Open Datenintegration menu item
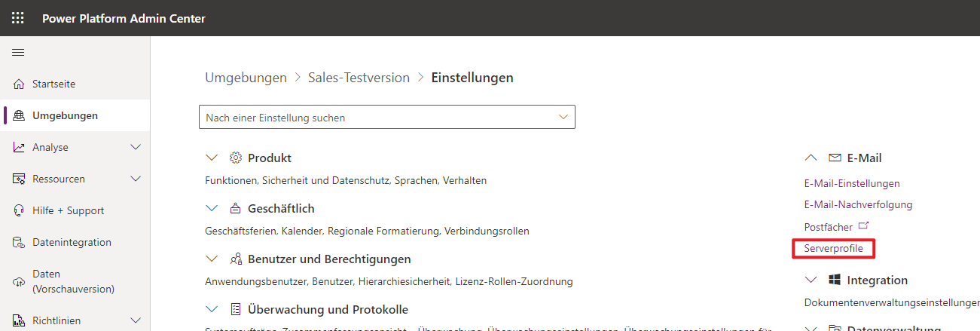The width and height of the screenshot is (980, 331). 75,242
